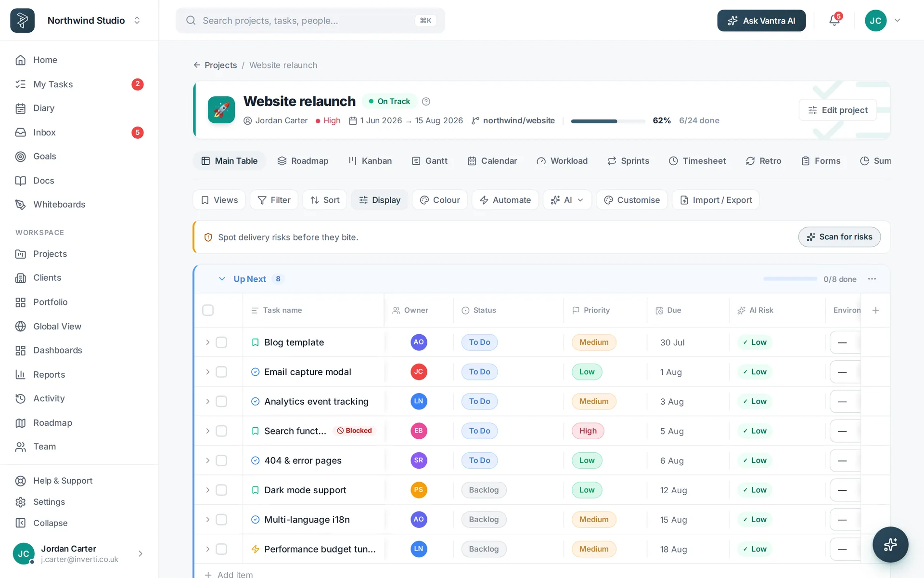Check the 404 & error pages checkbox
The image size is (924, 578).
point(221,460)
